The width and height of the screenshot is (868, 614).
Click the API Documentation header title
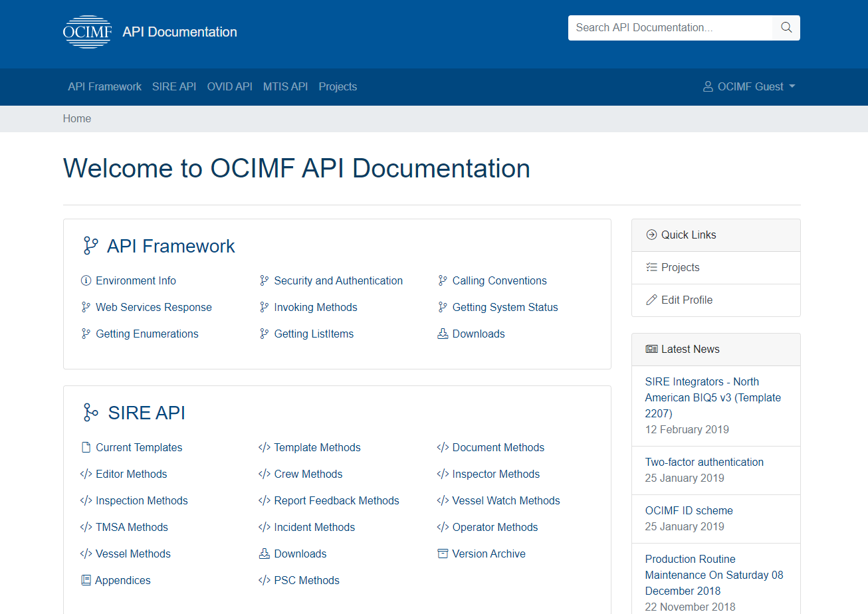(179, 32)
